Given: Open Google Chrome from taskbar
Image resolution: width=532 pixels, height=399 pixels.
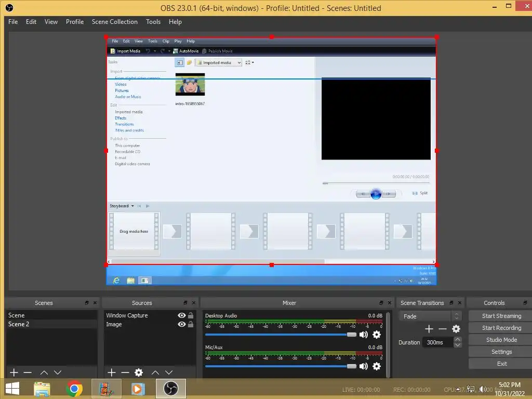Looking at the screenshot, I should click(74, 389).
